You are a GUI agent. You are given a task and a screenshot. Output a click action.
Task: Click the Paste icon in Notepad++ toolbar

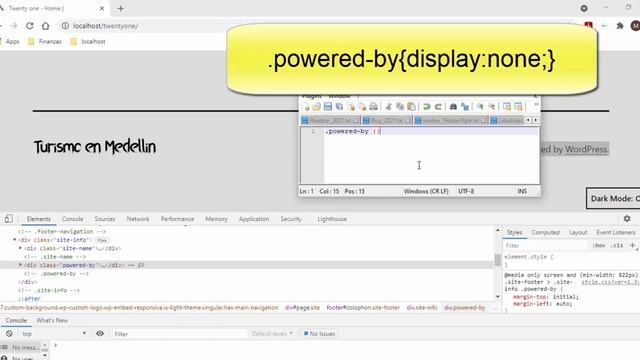[411, 107]
